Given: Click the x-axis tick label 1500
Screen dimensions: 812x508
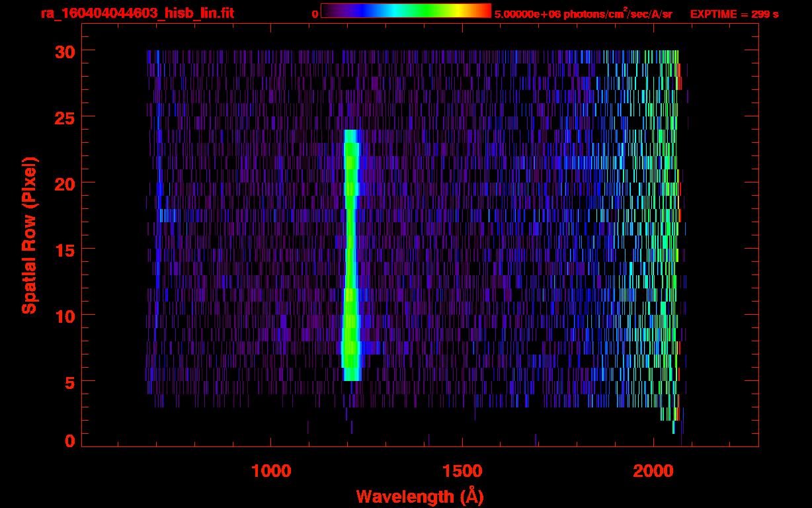Looking at the screenshot, I should [462, 471].
